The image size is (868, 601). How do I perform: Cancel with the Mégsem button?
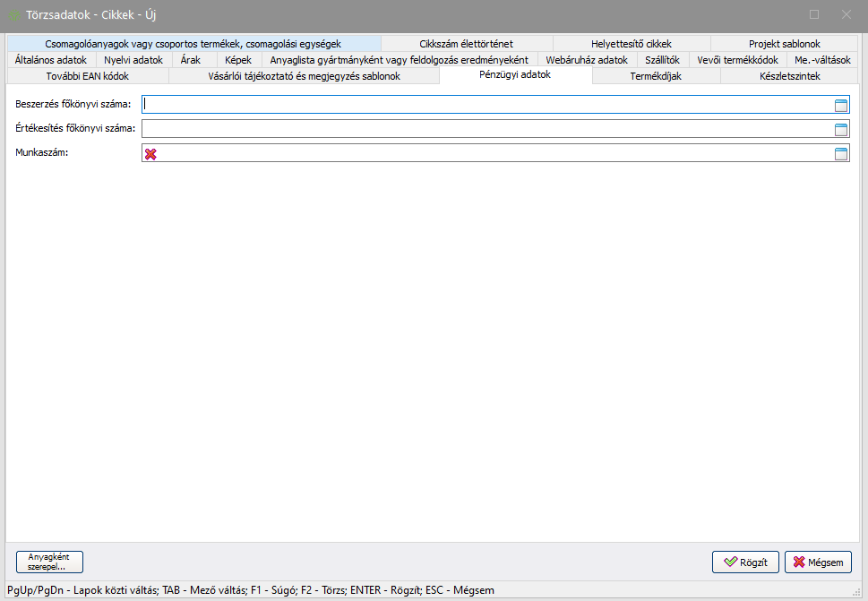pos(818,562)
